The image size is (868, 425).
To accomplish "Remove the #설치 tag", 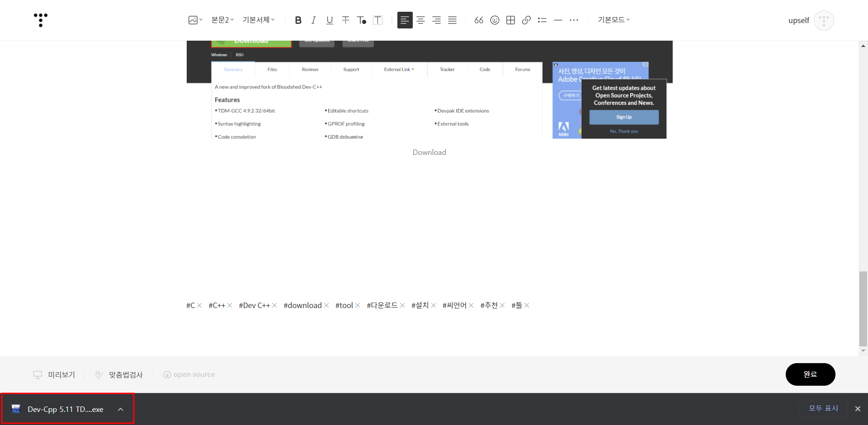I will (434, 305).
